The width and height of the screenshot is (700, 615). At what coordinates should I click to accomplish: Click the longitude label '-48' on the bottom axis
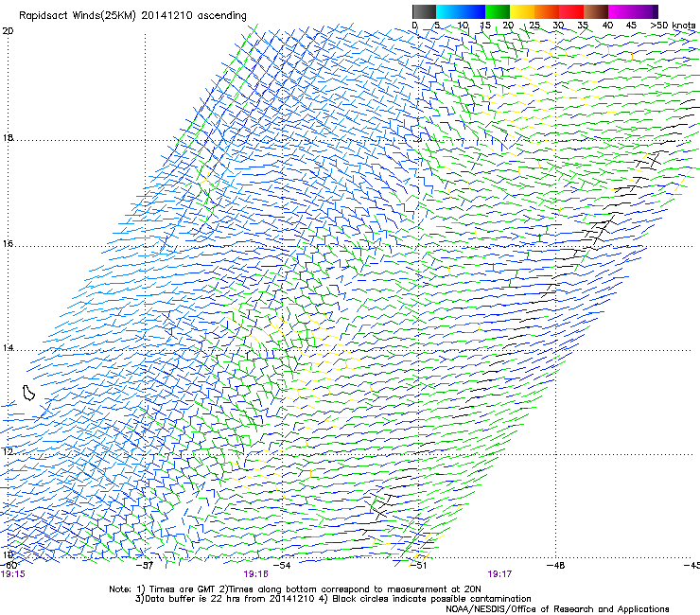click(555, 566)
